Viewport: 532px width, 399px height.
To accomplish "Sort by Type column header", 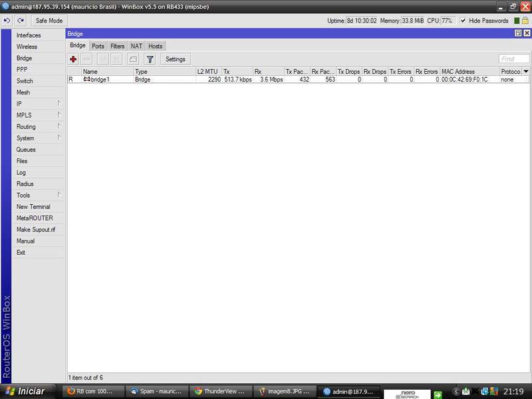I will pyautogui.click(x=165, y=72).
